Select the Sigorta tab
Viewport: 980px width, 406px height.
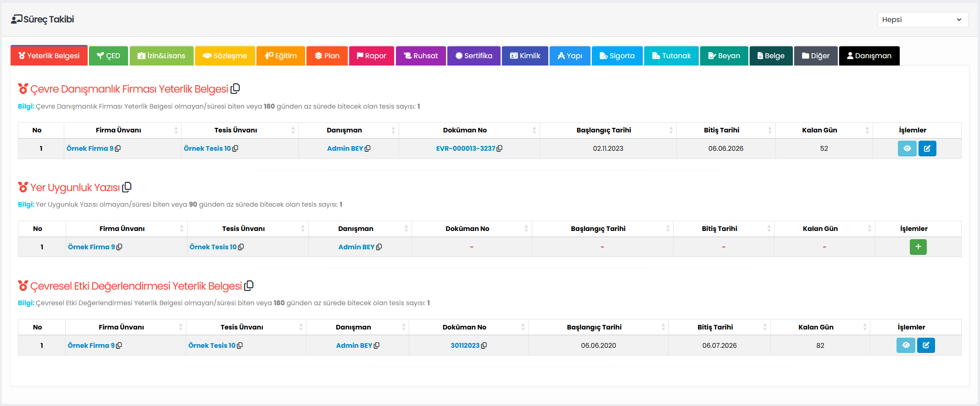click(617, 56)
